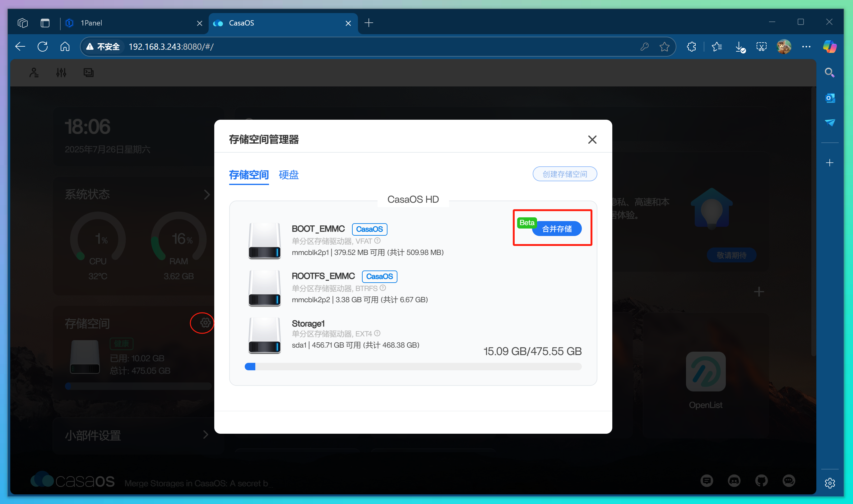The height and width of the screenshot is (504, 853).
Task: Open the CasaOS settings gear at bottom right
Action: pyautogui.click(x=830, y=483)
